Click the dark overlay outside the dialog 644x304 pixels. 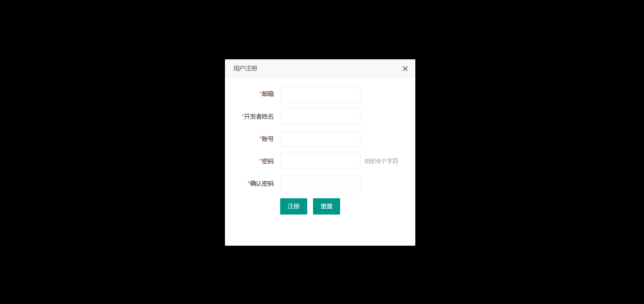pos(112,153)
